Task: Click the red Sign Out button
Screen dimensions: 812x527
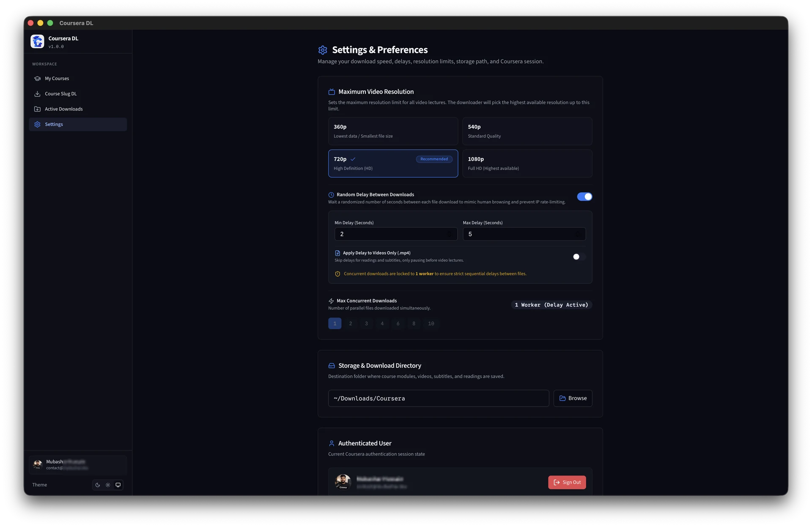Action: pyautogui.click(x=567, y=483)
